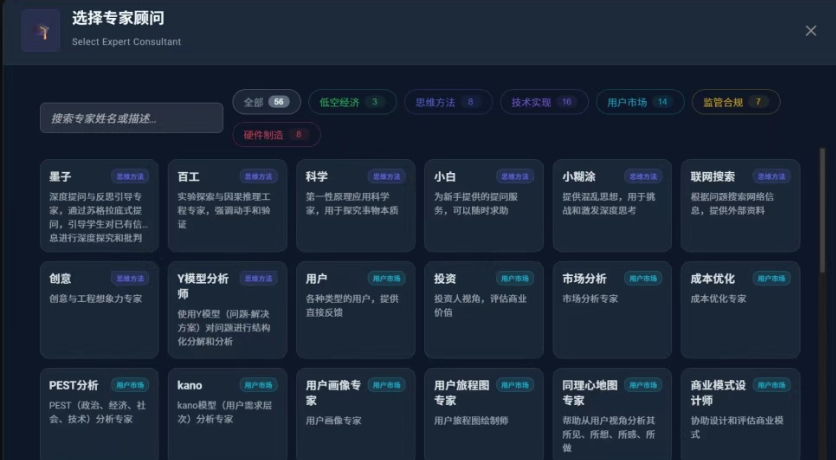Switch to the 思维方法 filter chip
The width and height of the screenshot is (836, 460).
447,102
